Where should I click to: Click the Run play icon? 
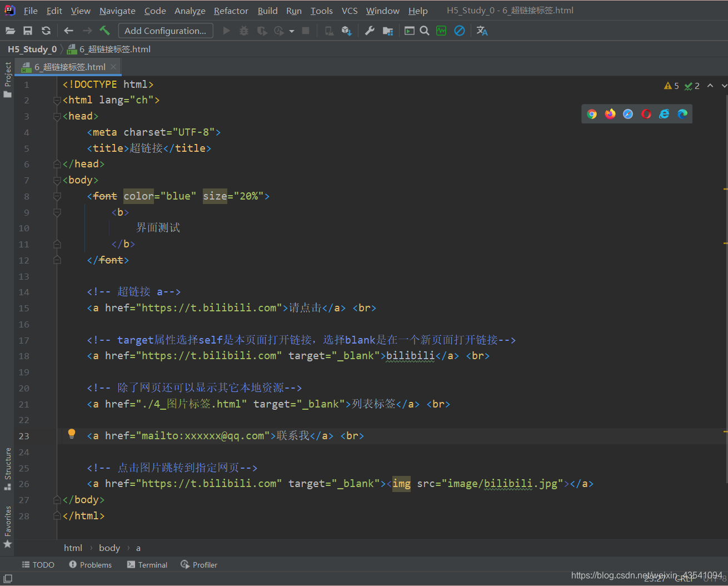coord(226,31)
